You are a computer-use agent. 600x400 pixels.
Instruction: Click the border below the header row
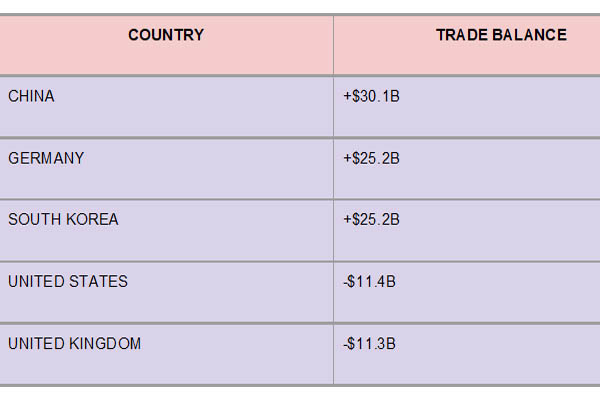pos(300,76)
